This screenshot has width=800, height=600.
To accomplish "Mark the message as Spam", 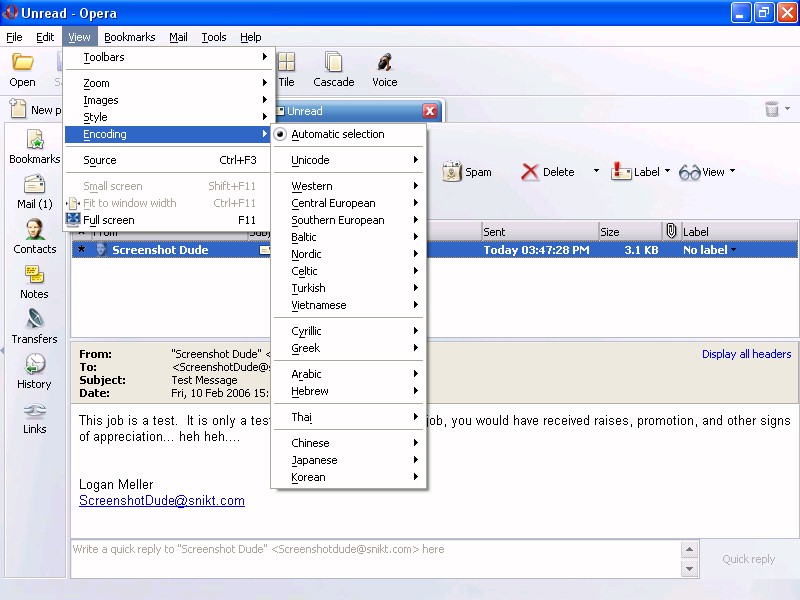I will click(x=467, y=172).
